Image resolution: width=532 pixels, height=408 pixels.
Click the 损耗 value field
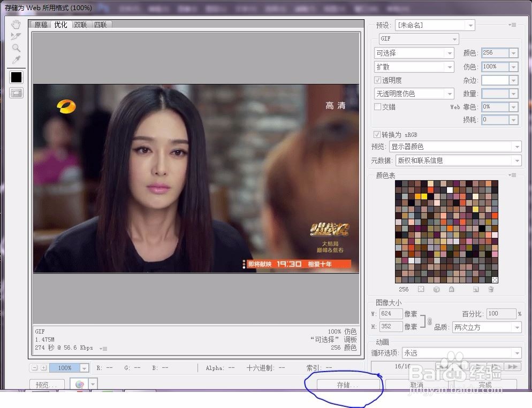495,120
